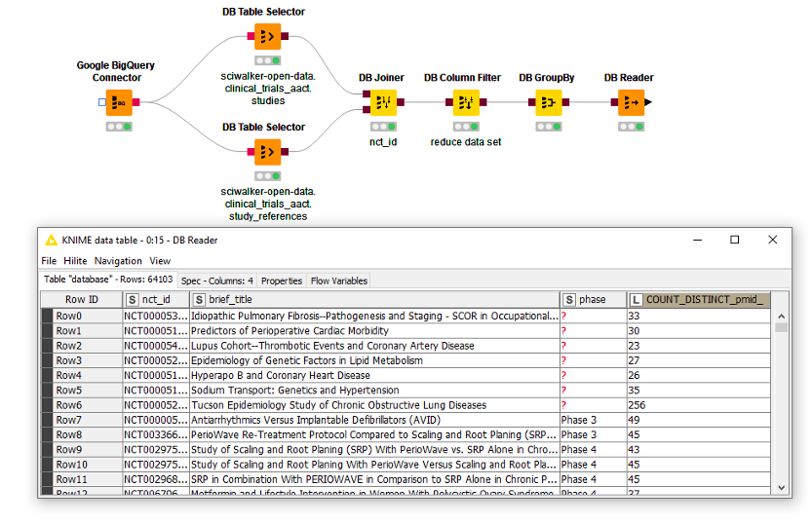The height and width of the screenshot is (524, 812).
Task: Click status traffic light under DB Joiner
Action: (384, 127)
